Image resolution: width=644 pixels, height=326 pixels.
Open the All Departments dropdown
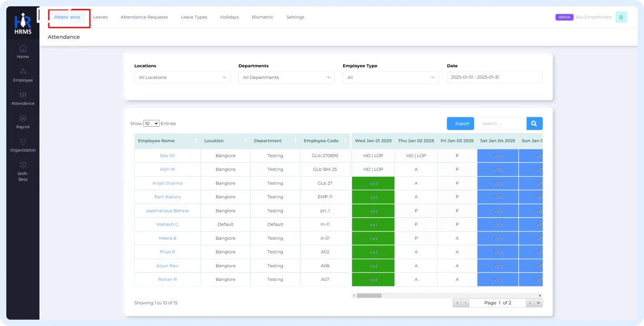(x=286, y=77)
